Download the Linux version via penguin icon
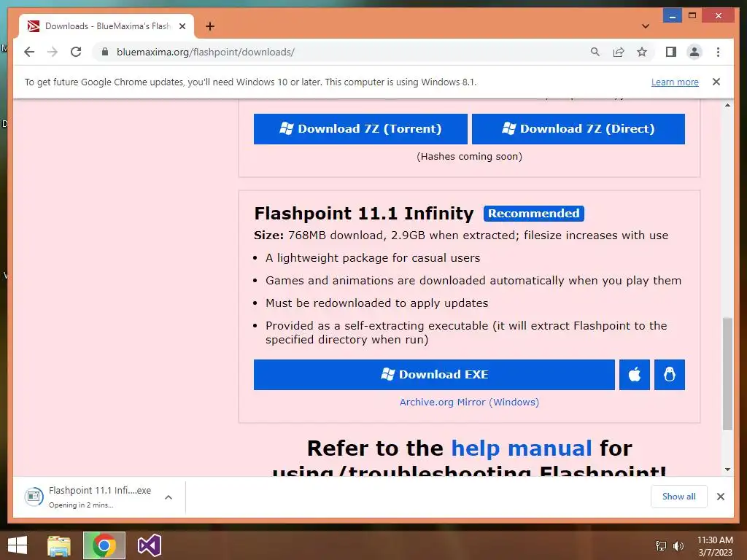The height and width of the screenshot is (560, 747). pos(670,374)
